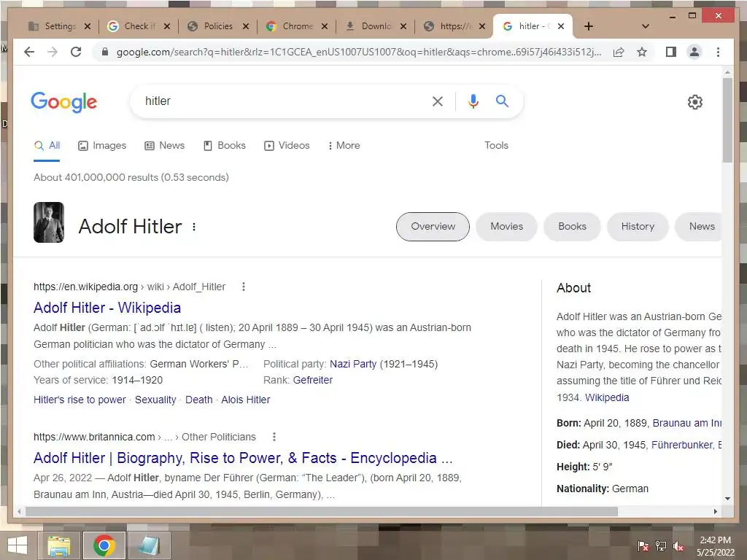
Task: Start voice search with the microphone icon
Action: click(473, 101)
